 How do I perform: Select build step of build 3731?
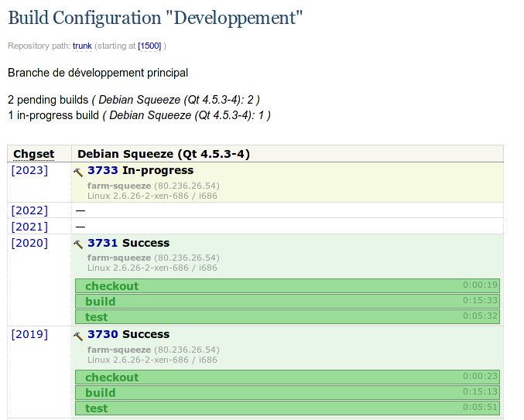tap(287, 301)
